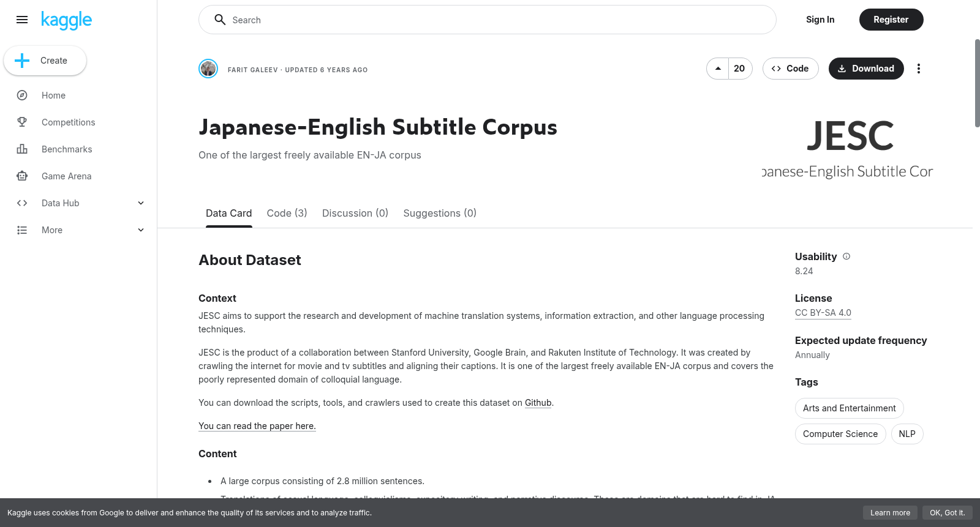
Task: Click the Sign In button
Action: [x=820, y=20]
